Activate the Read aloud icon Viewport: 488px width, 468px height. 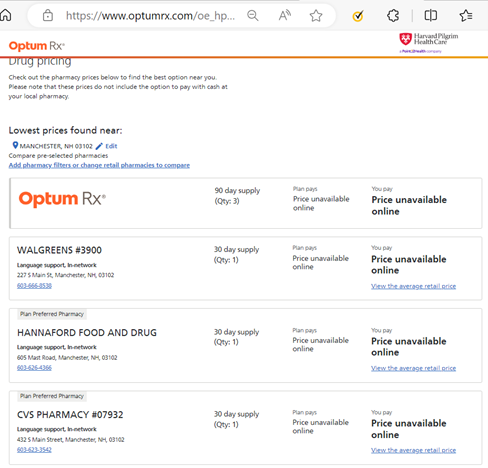click(x=285, y=15)
